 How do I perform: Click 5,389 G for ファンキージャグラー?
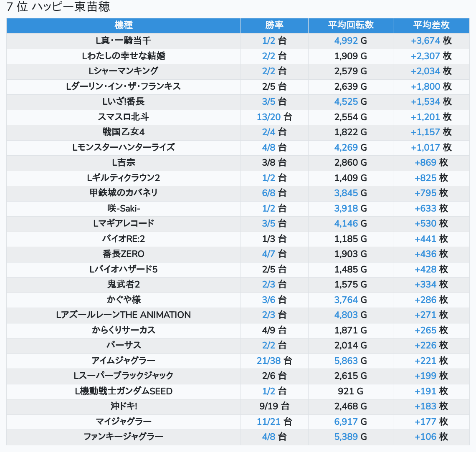coord(351,437)
